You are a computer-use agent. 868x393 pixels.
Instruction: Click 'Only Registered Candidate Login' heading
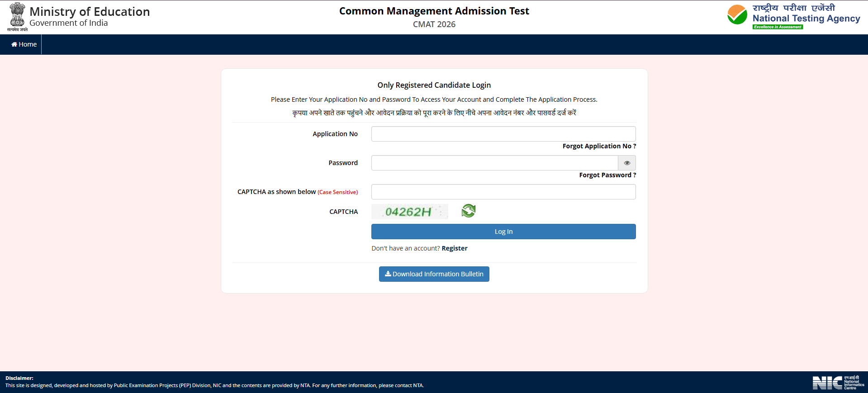point(434,85)
